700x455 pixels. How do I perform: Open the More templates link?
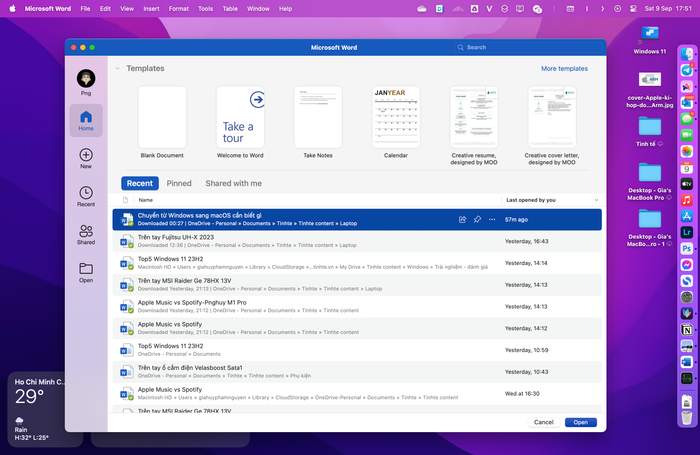564,68
